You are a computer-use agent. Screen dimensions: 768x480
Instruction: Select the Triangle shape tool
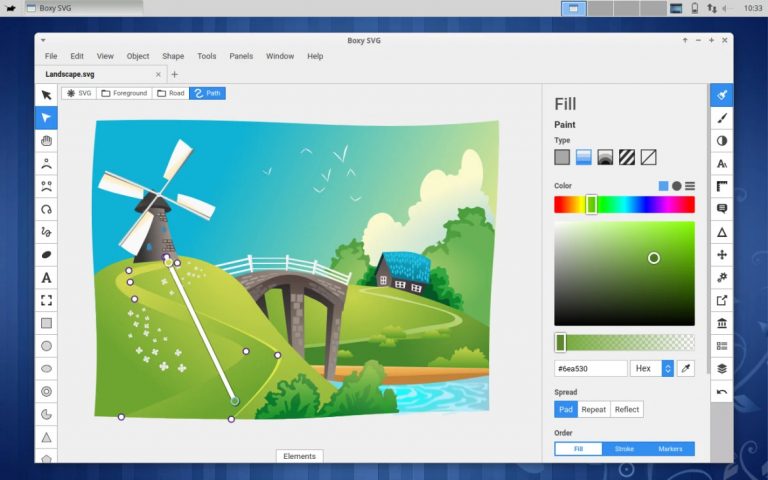(x=46, y=437)
